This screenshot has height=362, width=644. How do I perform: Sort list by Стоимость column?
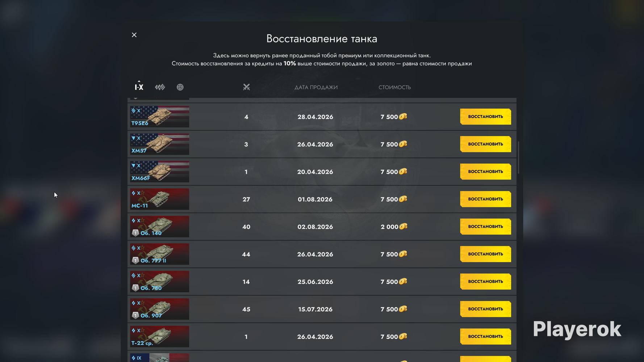pos(395,87)
